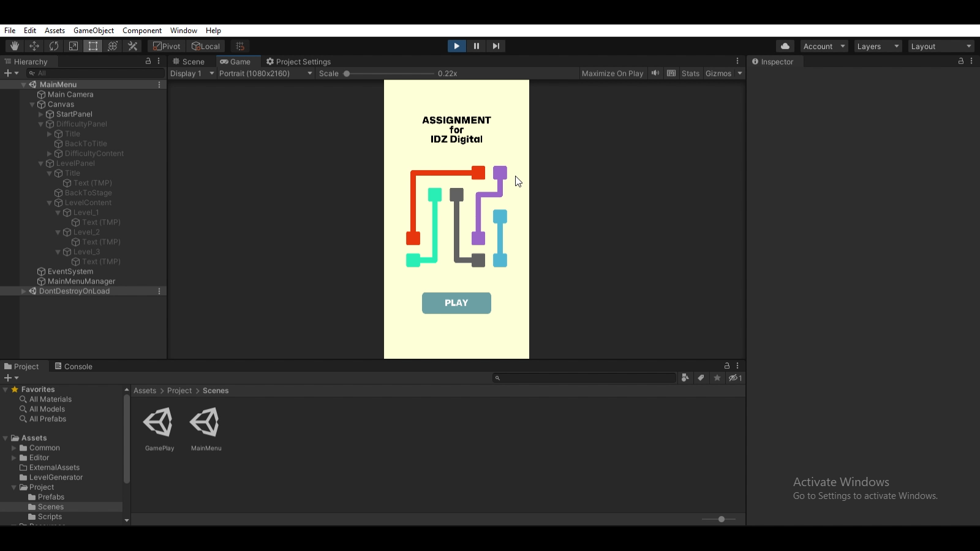Toggle the Stats overlay

[x=690, y=73]
